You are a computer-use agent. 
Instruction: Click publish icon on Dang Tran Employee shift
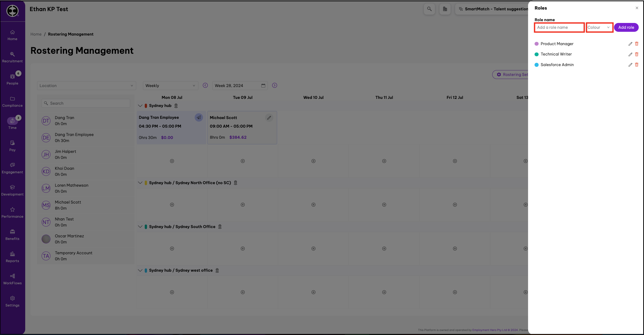pyautogui.click(x=199, y=118)
